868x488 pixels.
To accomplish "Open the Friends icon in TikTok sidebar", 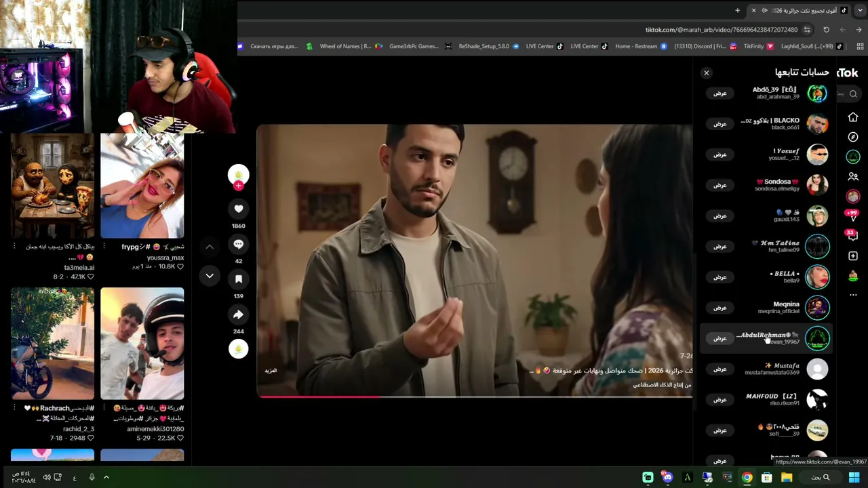I will coord(853,176).
